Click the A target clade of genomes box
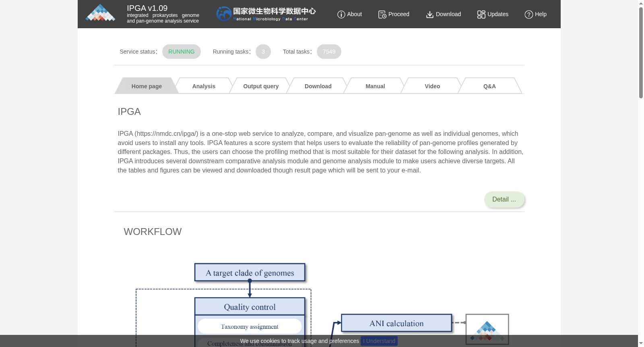Screen dimensions: 644x347 [250, 272]
